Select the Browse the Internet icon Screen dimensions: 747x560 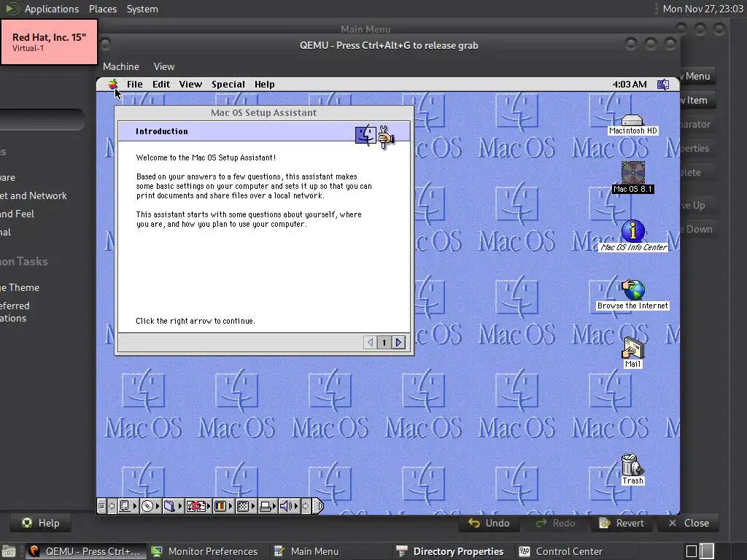632,295
